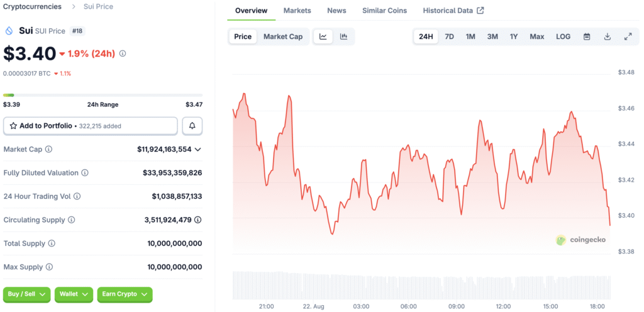
Task: Click the bell price alert icon
Action: coord(192,126)
